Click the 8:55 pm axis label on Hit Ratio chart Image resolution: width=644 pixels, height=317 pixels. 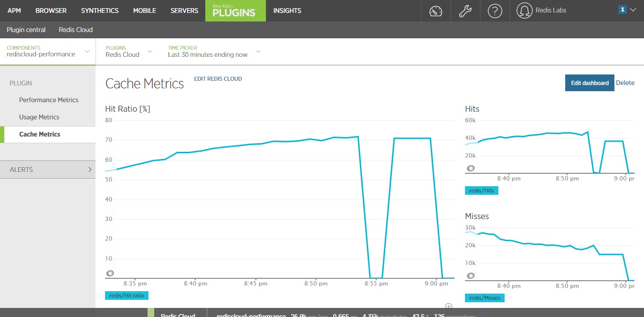(376, 284)
